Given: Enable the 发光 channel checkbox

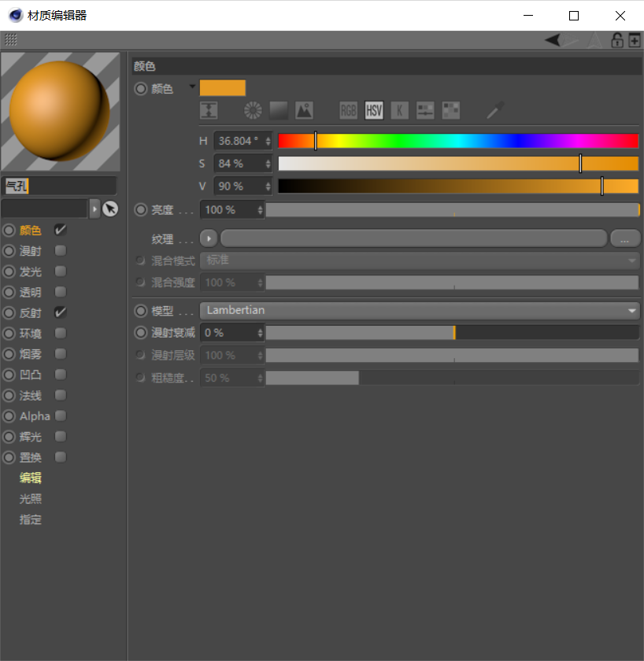Looking at the screenshot, I should click(61, 271).
